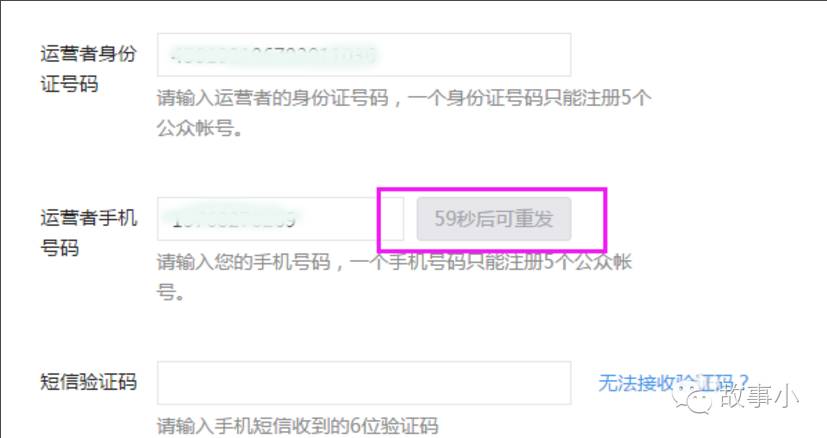The width and height of the screenshot is (827, 438).
Task: Click the blurred ID number text
Action: tap(273, 55)
